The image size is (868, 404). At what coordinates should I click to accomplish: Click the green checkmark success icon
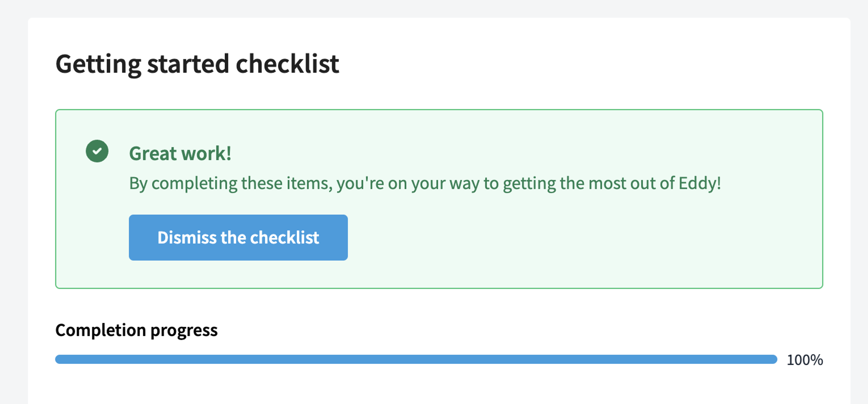(97, 151)
